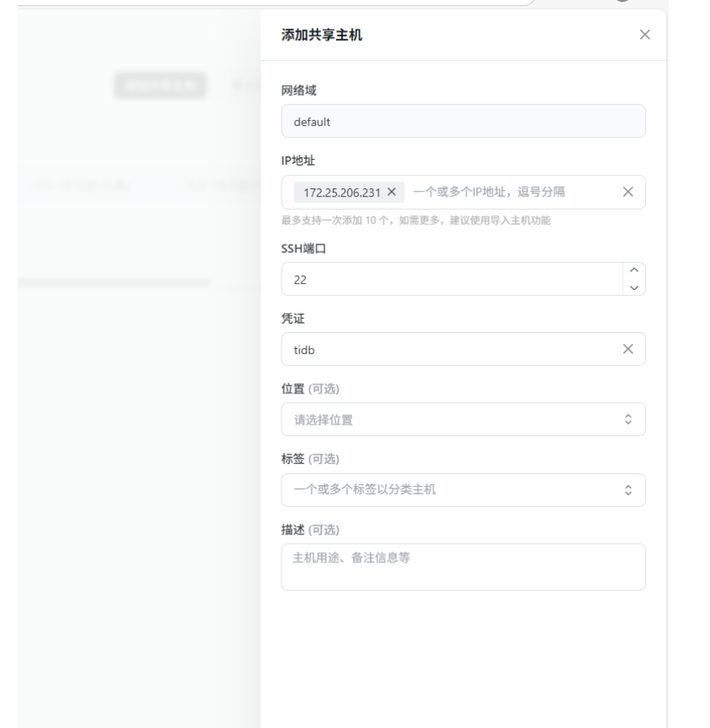Screen dimensions: 710x728
Task: Clear all entries in IP地址 field
Action: click(628, 192)
